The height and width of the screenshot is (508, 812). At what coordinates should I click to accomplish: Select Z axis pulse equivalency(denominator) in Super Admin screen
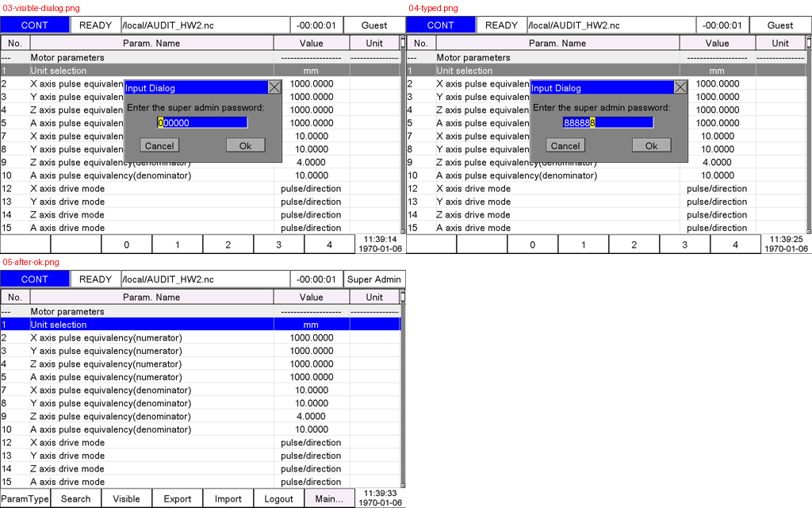click(201, 416)
